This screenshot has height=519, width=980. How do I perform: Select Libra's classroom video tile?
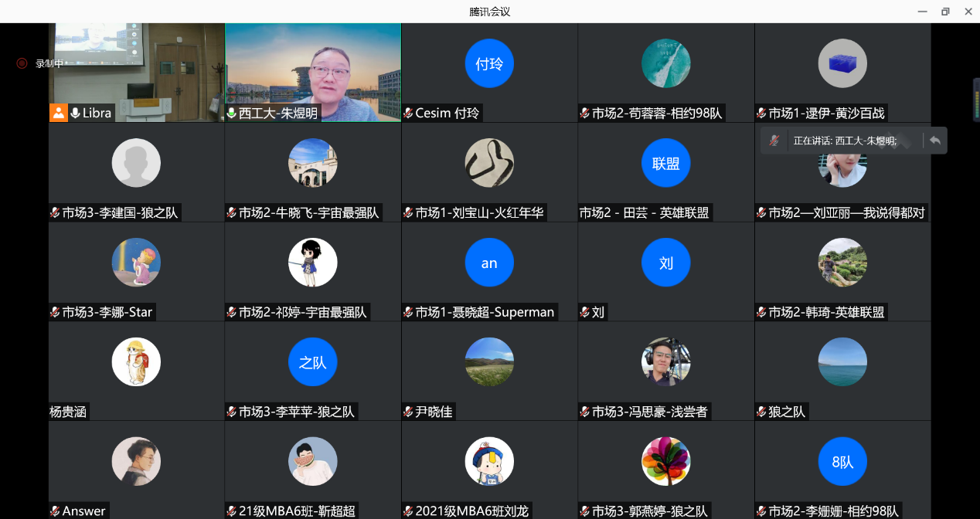click(x=136, y=70)
